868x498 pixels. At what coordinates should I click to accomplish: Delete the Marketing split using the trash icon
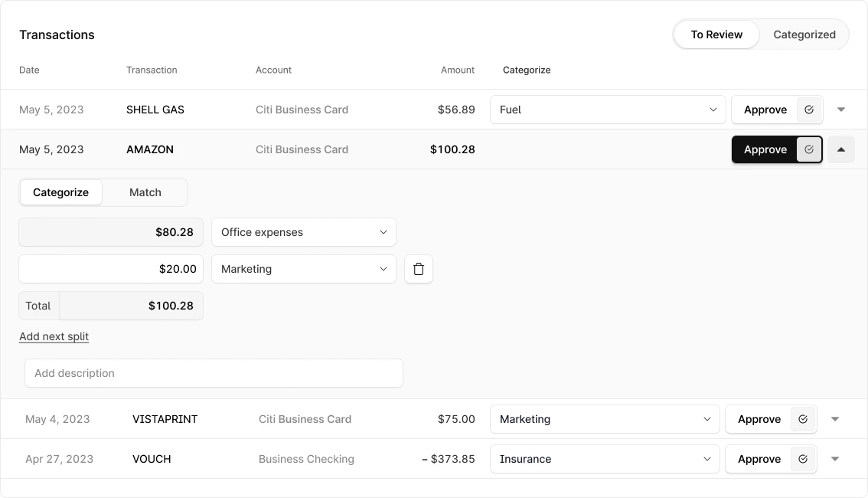point(419,269)
